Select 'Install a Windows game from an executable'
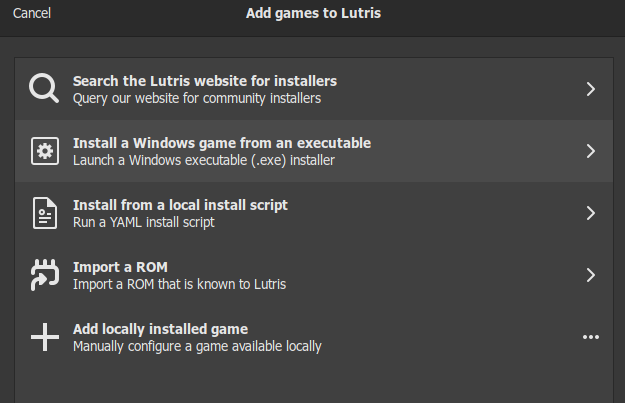This screenshot has height=403, width=625. 222,143
